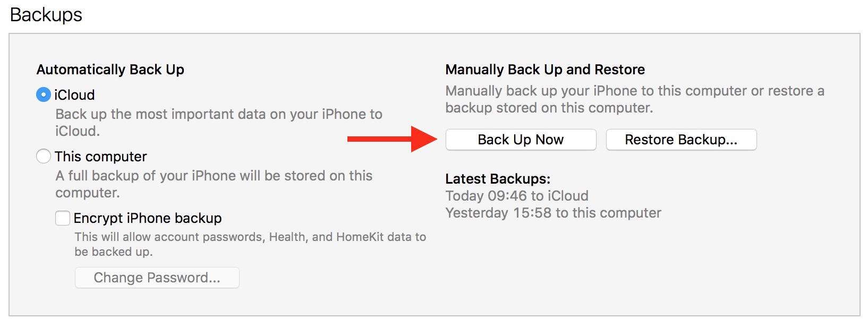Click the Automatically Back Up heading
This screenshot has height=328, width=868.
(x=109, y=69)
